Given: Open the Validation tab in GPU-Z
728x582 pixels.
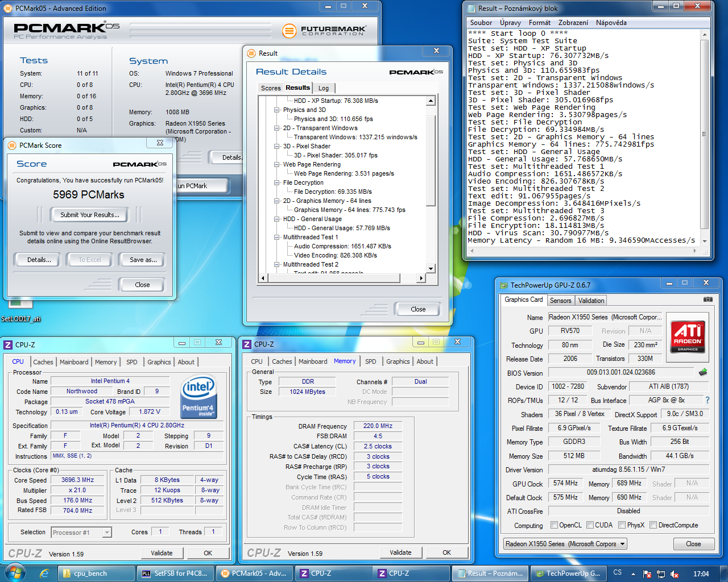Looking at the screenshot, I should pyautogui.click(x=591, y=301).
